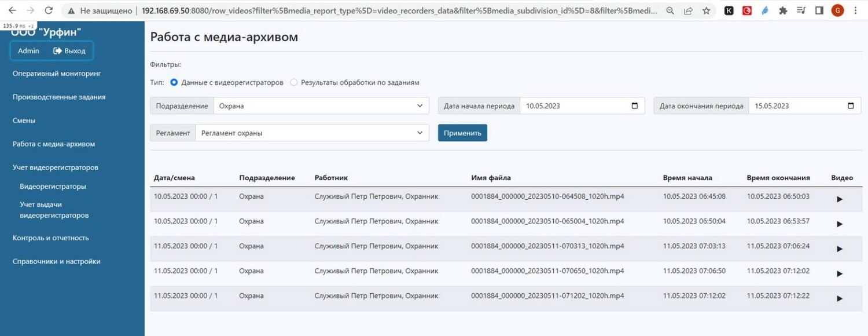Open the blue feather extension icon
Screen dimensions: 868x336
click(x=765, y=10)
